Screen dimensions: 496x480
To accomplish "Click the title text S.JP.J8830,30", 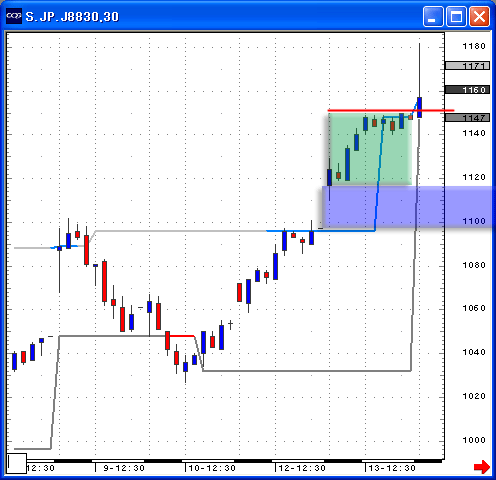I will [72, 17].
